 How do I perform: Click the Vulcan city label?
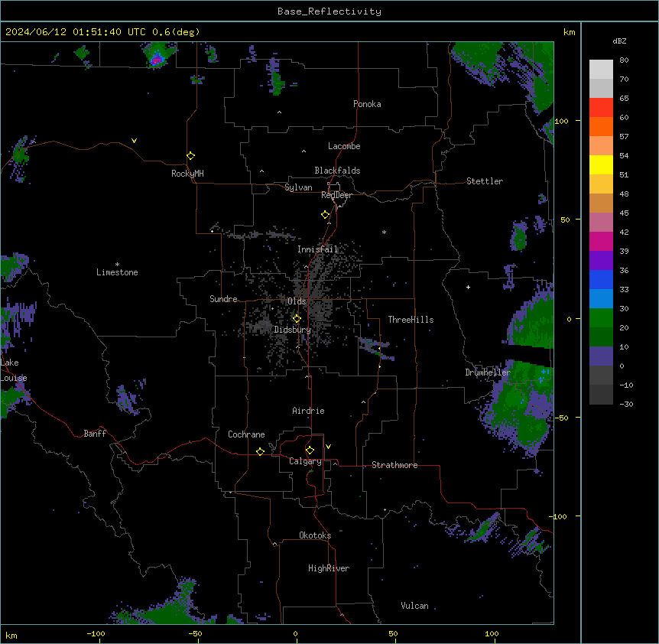(x=414, y=606)
